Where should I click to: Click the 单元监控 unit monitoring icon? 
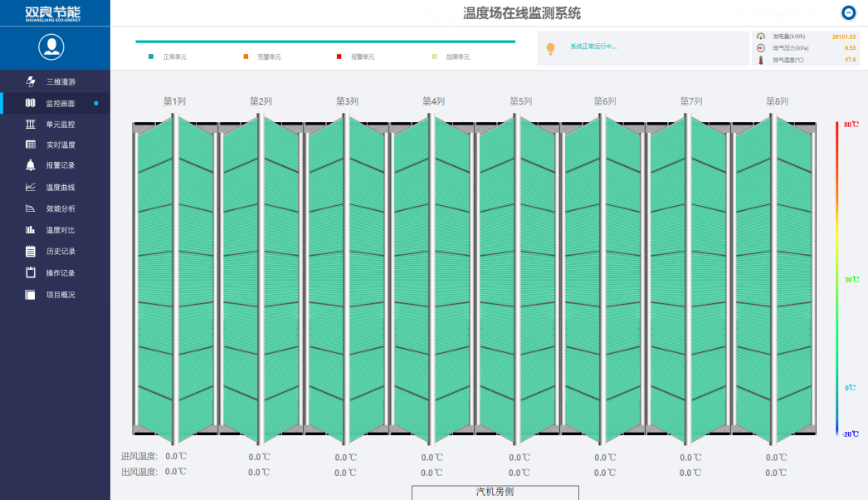[x=29, y=123]
